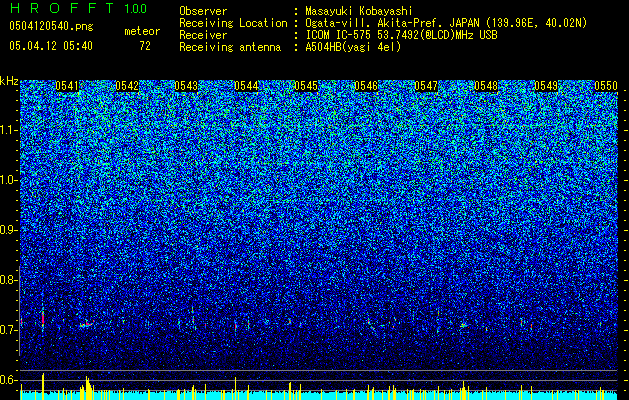Click the Receiving Location field label

233,23
